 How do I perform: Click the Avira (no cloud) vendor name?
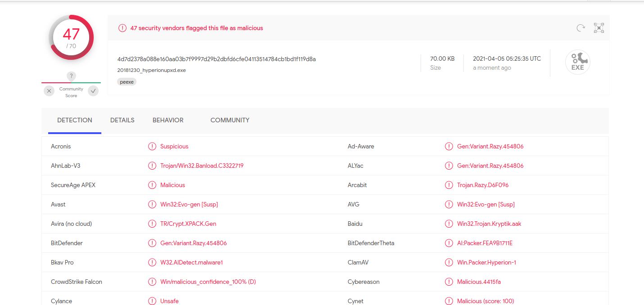tap(72, 224)
